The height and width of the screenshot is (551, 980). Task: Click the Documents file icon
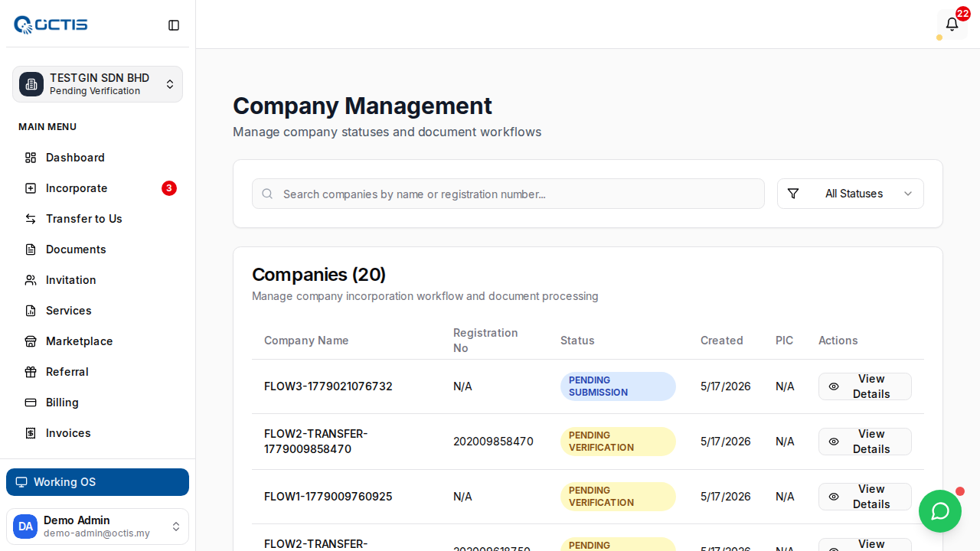coord(31,249)
